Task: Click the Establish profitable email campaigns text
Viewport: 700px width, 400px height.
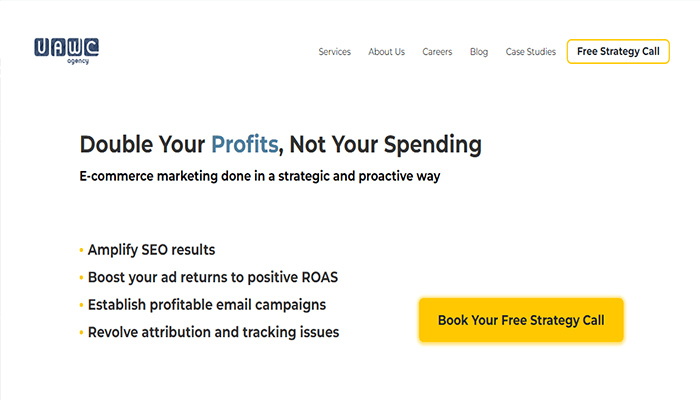Action: (x=207, y=304)
